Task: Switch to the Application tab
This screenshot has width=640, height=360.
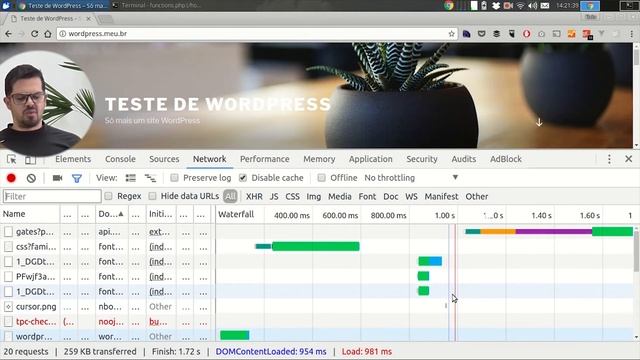Action: pos(371,159)
